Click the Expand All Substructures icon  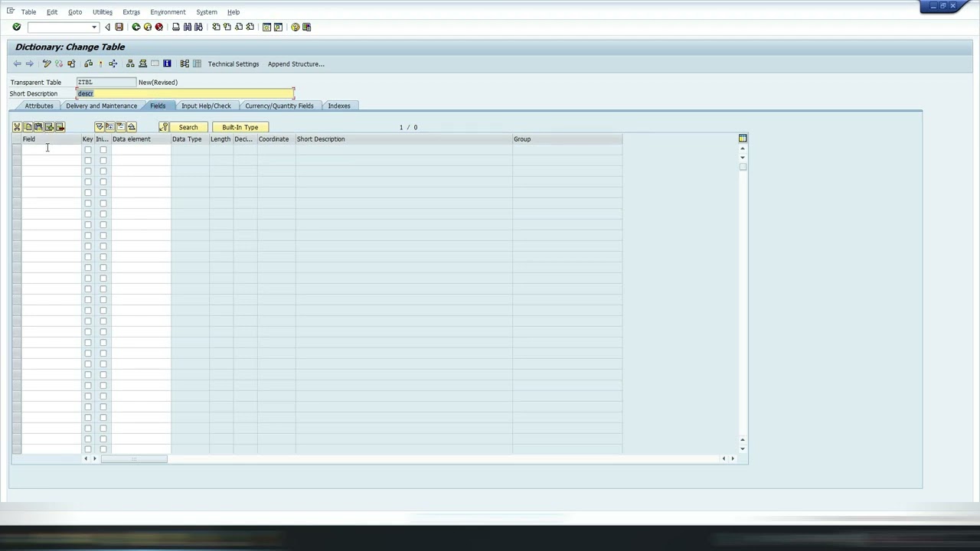click(x=100, y=127)
